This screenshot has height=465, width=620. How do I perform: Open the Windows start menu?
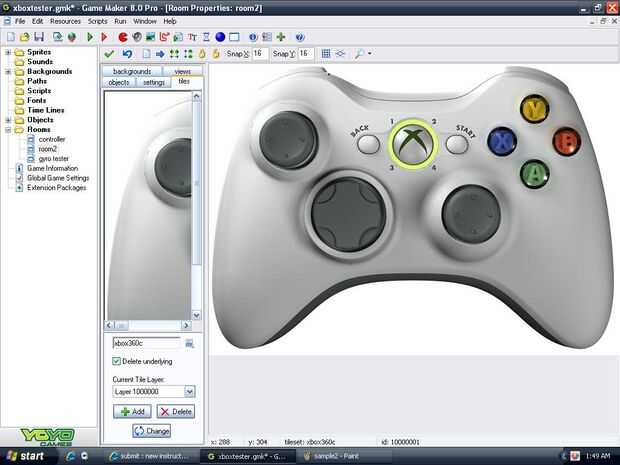click(x=25, y=456)
